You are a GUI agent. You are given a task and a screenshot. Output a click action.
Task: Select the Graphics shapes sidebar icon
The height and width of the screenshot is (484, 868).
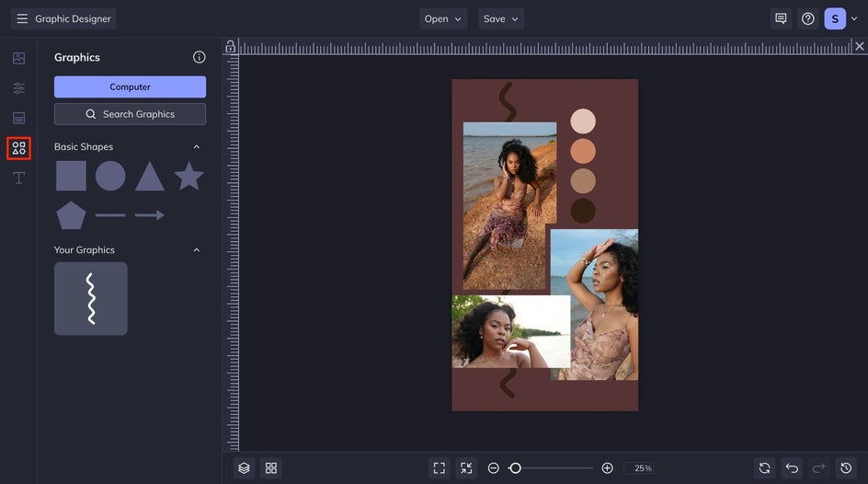click(x=18, y=148)
